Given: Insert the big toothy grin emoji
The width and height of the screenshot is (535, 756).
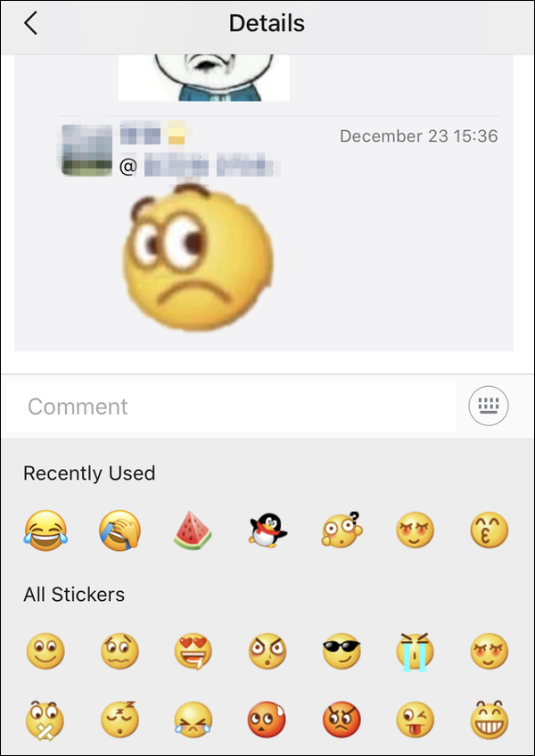Looking at the screenshot, I should click(x=490, y=720).
